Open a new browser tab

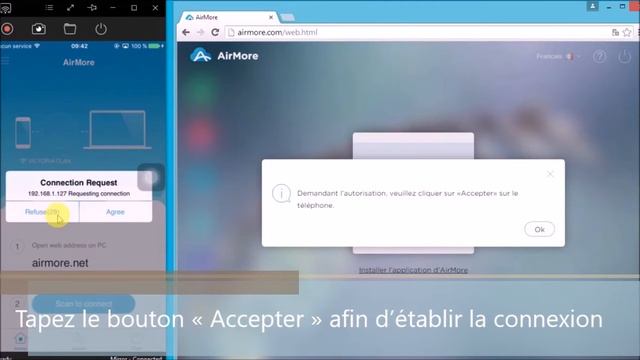pos(287,17)
